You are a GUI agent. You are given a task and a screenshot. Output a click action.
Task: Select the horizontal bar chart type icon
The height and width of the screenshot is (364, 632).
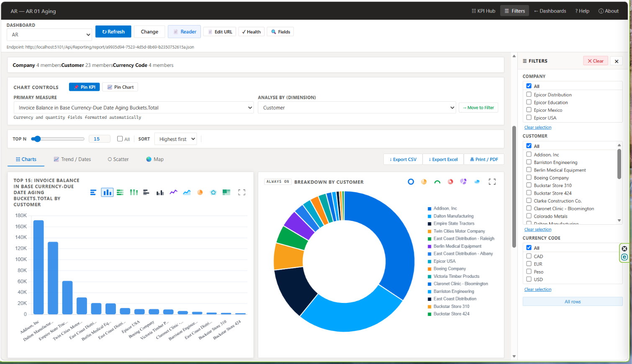[x=93, y=192]
